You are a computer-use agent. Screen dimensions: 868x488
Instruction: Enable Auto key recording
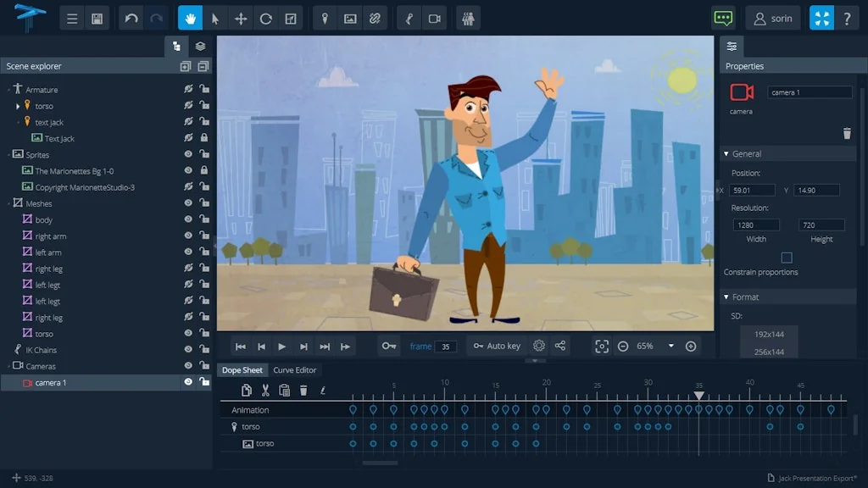(x=497, y=346)
